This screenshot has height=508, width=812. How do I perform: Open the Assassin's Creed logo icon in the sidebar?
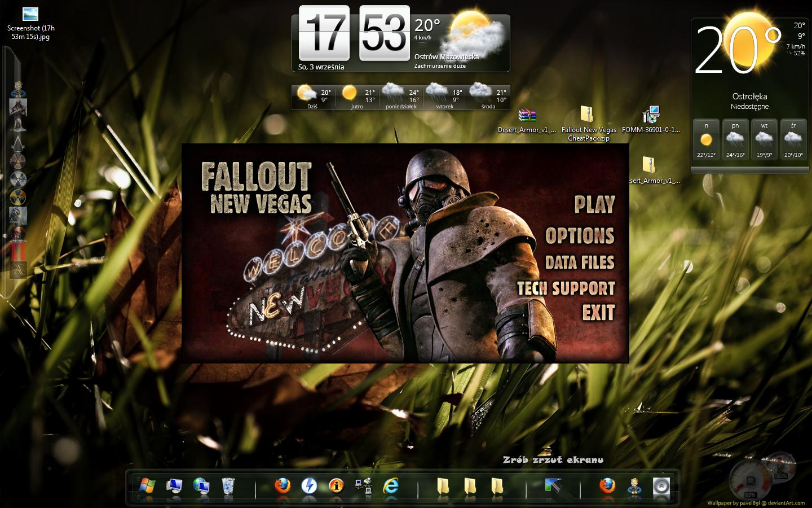pos(18,143)
